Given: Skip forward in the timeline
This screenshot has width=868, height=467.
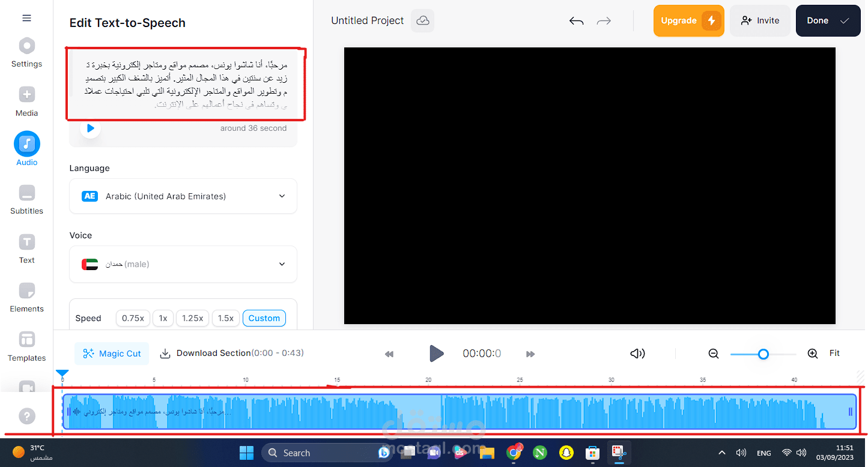Looking at the screenshot, I should (530, 354).
